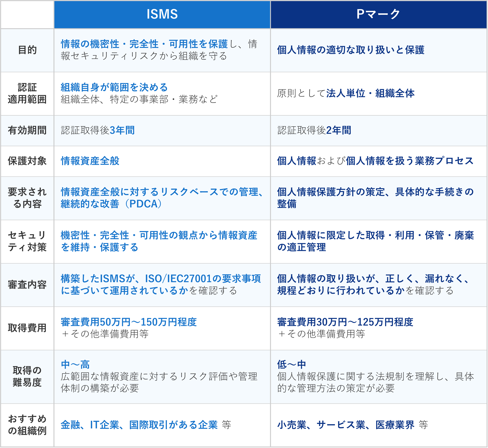This screenshot has height=448, width=488.
Task: Click the 審査費用30万円〜125万円程度 text
Action: pos(345,322)
